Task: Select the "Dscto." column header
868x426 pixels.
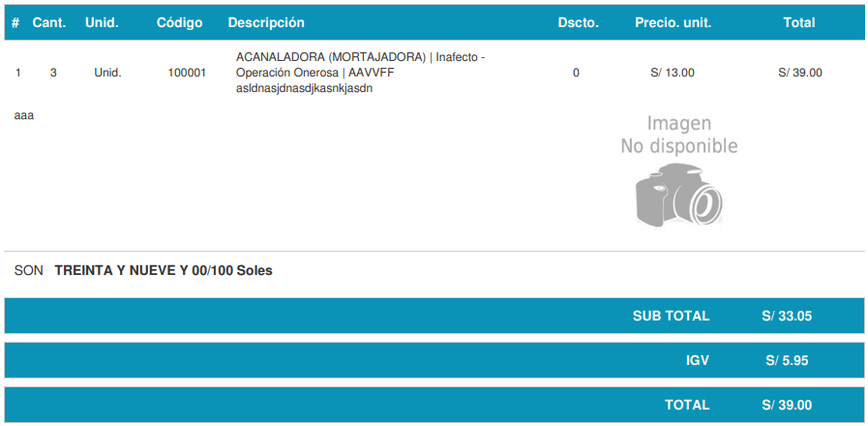Action: click(x=578, y=22)
